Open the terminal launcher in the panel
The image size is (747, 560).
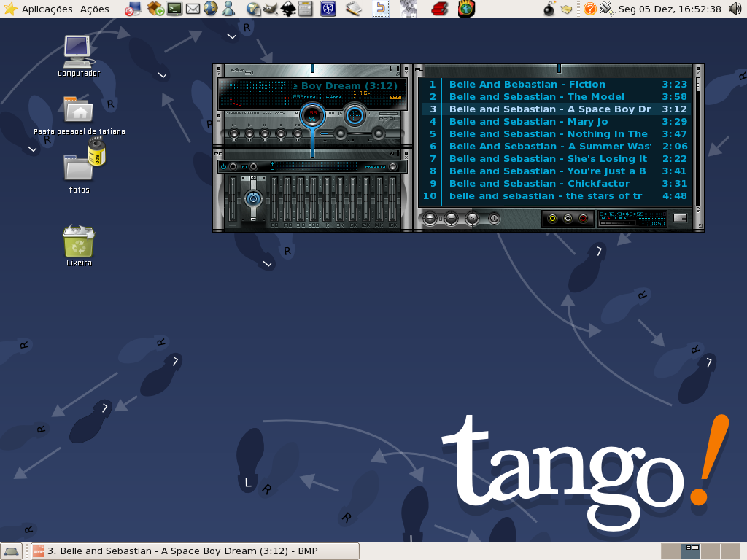174,9
